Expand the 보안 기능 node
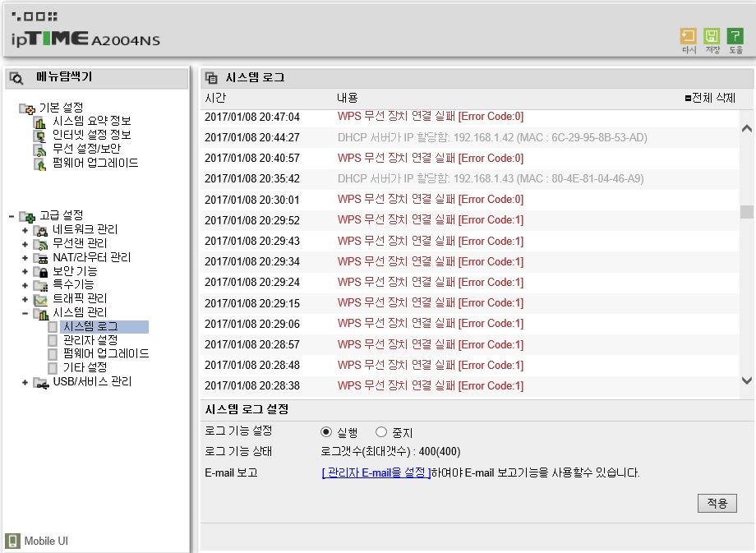 (x=25, y=271)
